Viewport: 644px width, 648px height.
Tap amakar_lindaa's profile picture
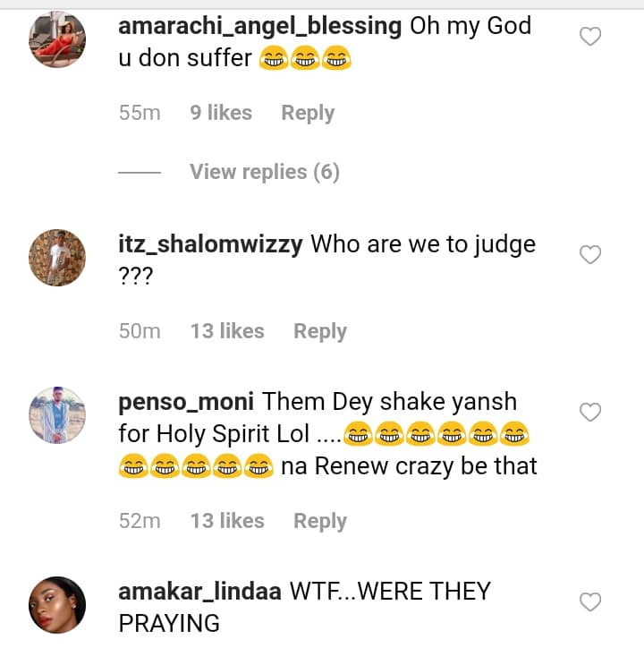tap(57, 605)
